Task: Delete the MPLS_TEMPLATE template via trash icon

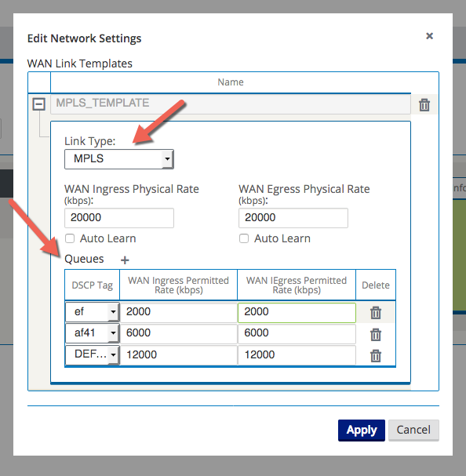Action: click(424, 105)
